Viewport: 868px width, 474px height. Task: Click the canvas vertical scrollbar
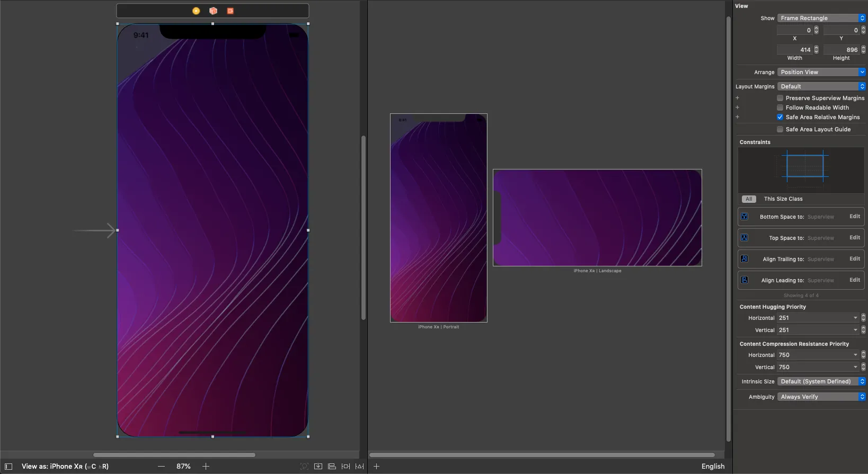point(364,228)
